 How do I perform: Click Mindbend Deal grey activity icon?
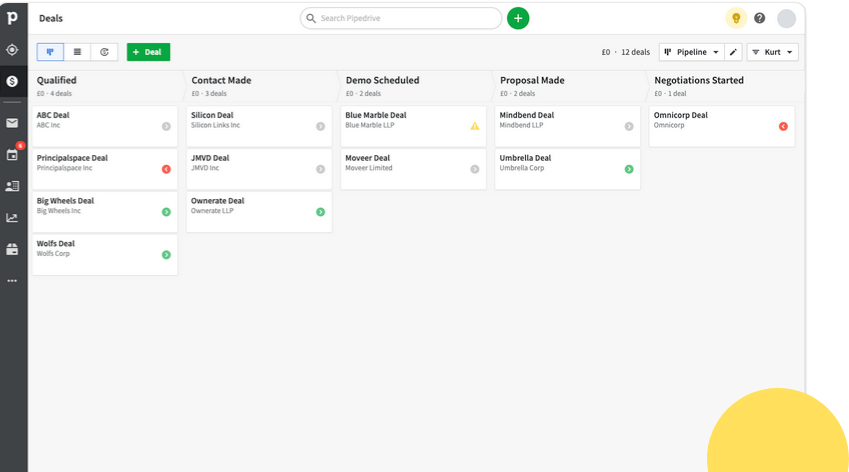pos(629,126)
